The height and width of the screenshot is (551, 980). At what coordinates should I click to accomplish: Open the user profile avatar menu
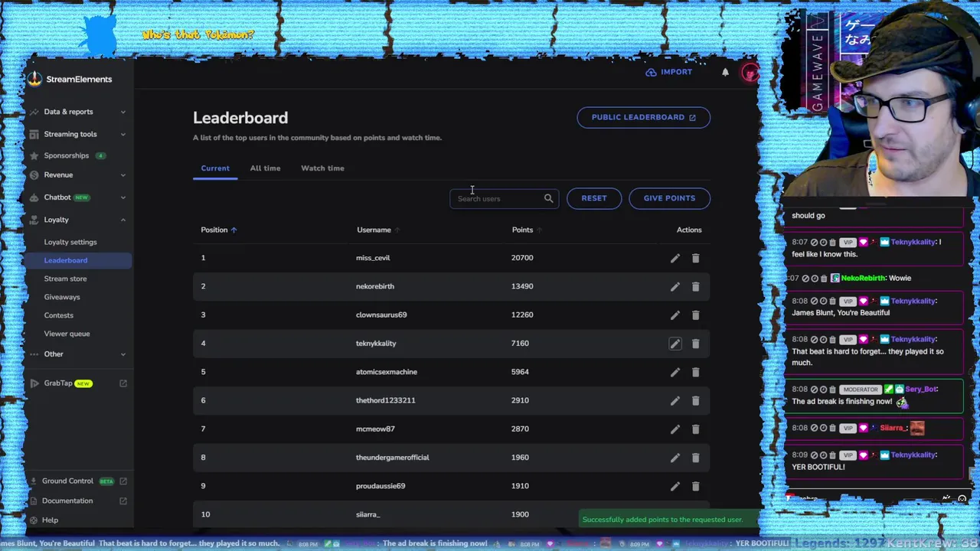point(750,72)
